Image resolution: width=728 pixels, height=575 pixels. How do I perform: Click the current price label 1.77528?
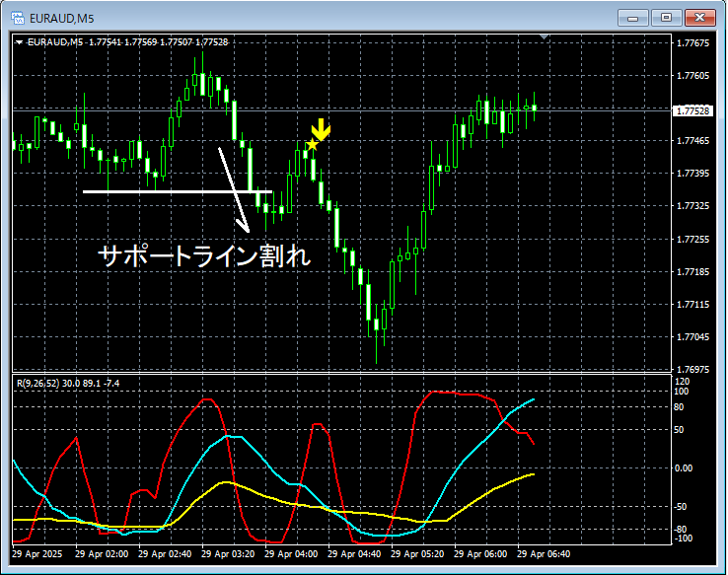(692, 110)
